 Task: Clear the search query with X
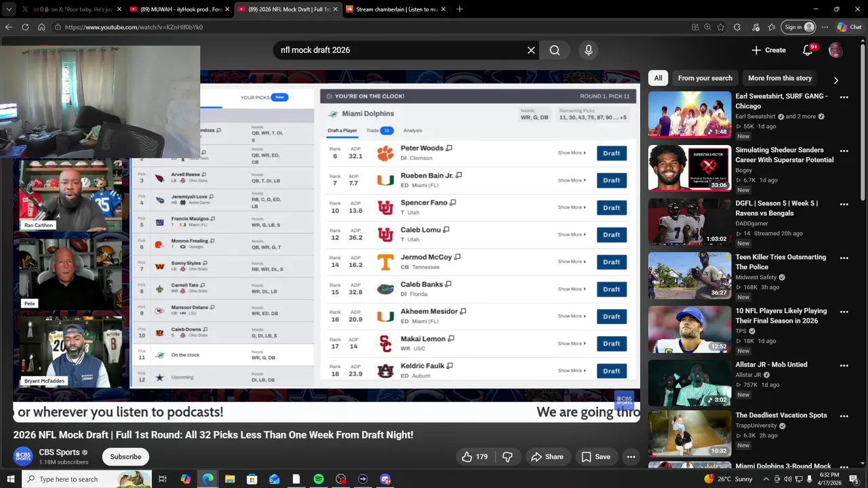click(531, 50)
